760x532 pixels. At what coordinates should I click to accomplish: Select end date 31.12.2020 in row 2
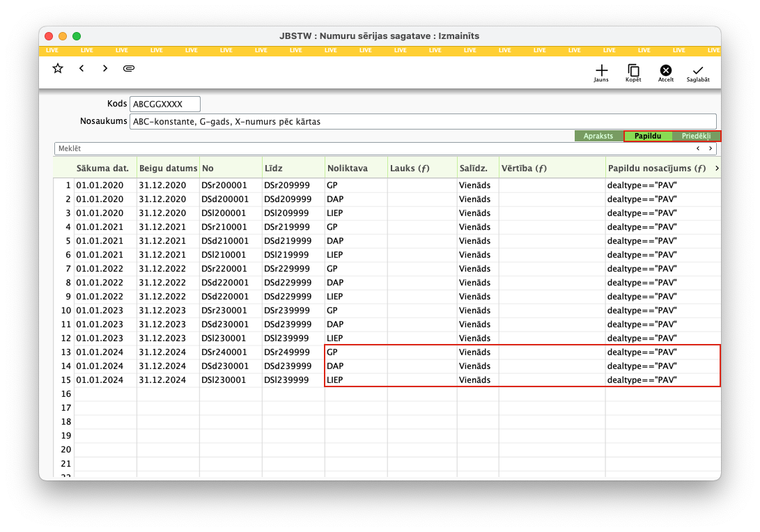168,199
